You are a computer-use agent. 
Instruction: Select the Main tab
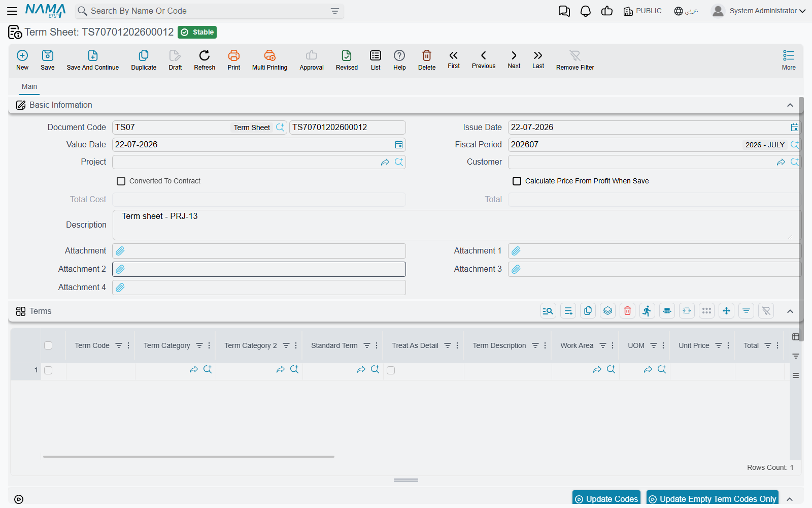pos(29,87)
